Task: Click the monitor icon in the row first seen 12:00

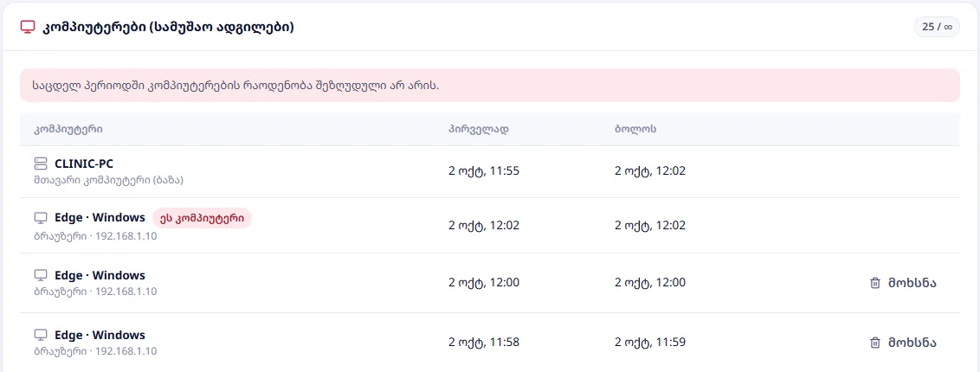Action: point(41,275)
